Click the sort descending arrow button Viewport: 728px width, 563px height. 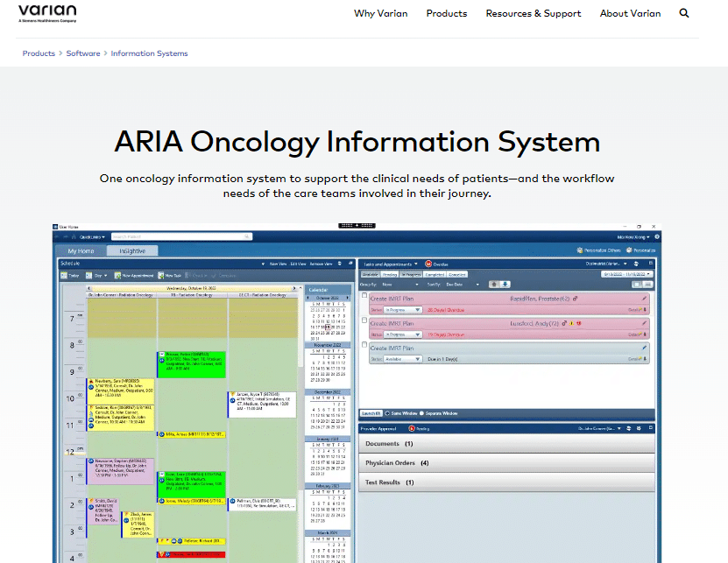coord(505,284)
